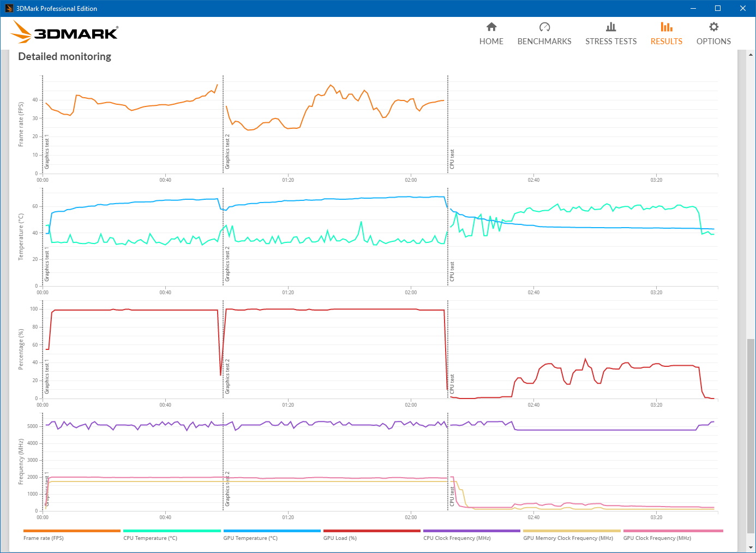The image size is (756, 553).
Task: Click the Stress Tests chart icon
Action: [611, 27]
